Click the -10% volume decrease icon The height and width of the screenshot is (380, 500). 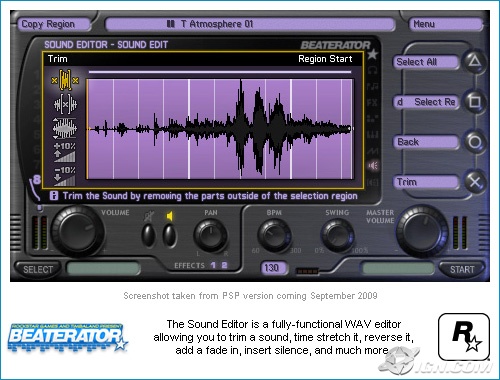pyautogui.click(x=65, y=176)
